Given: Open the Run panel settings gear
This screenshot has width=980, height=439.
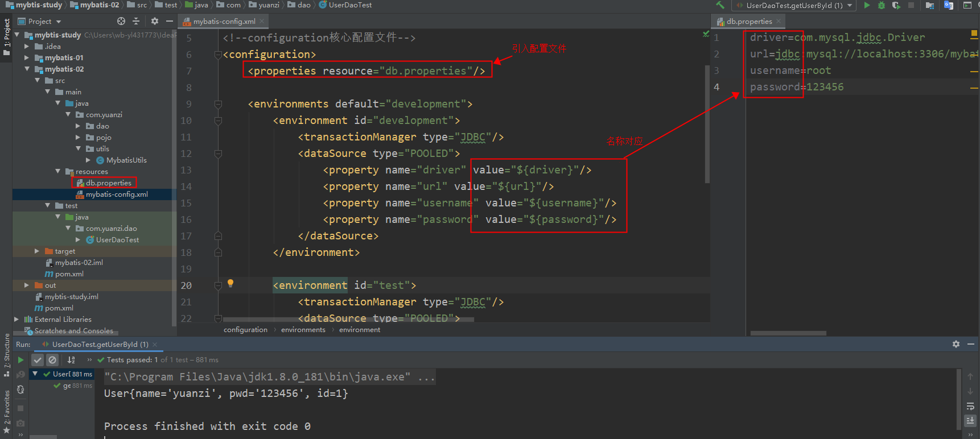Looking at the screenshot, I should (x=956, y=344).
